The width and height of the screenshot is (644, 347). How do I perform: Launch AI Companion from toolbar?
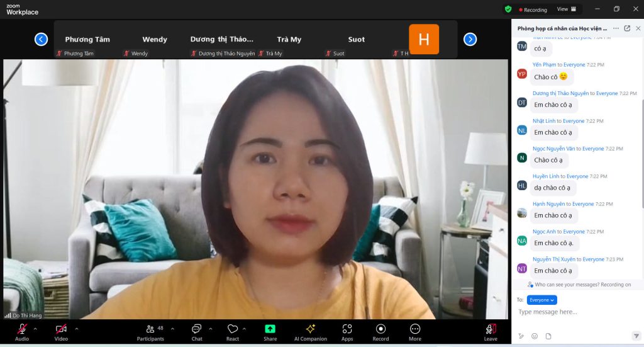pos(310,331)
